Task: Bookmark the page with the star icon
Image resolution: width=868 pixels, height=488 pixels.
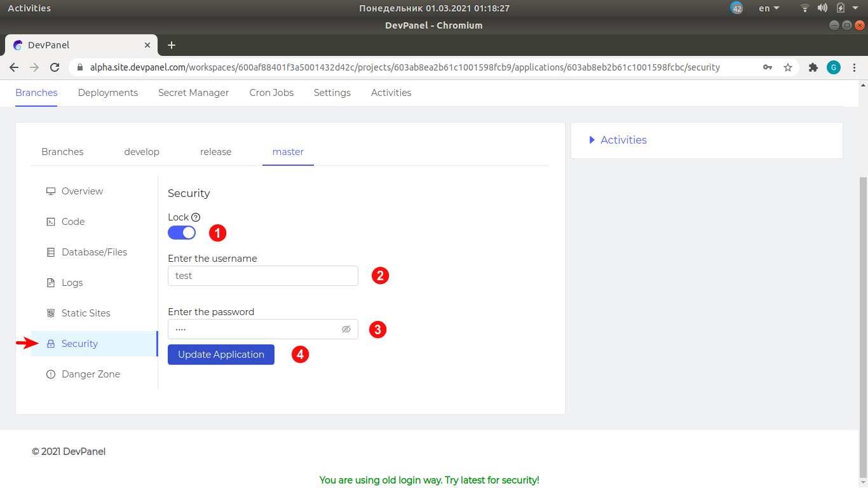Action: tap(788, 67)
